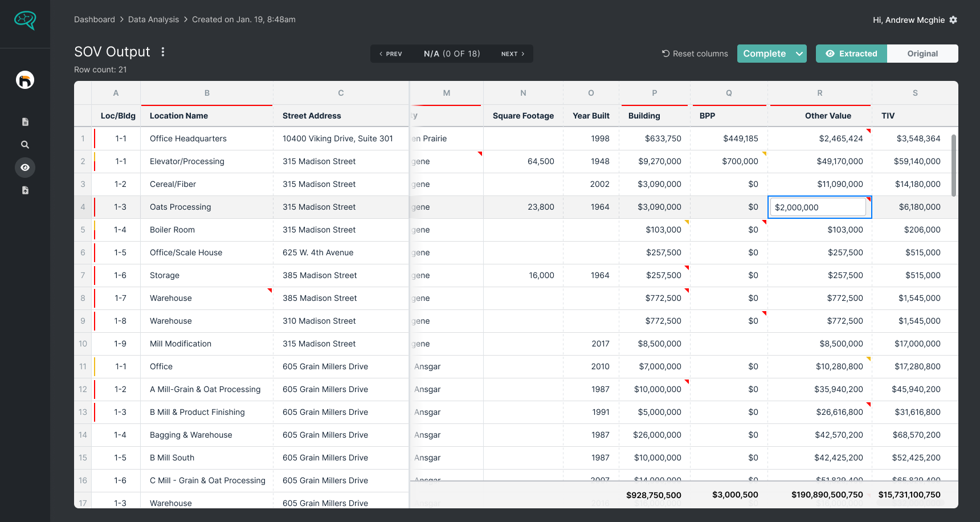Viewport: 980px width, 522px height.
Task: Select Building value $633,750
Action: [655, 138]
